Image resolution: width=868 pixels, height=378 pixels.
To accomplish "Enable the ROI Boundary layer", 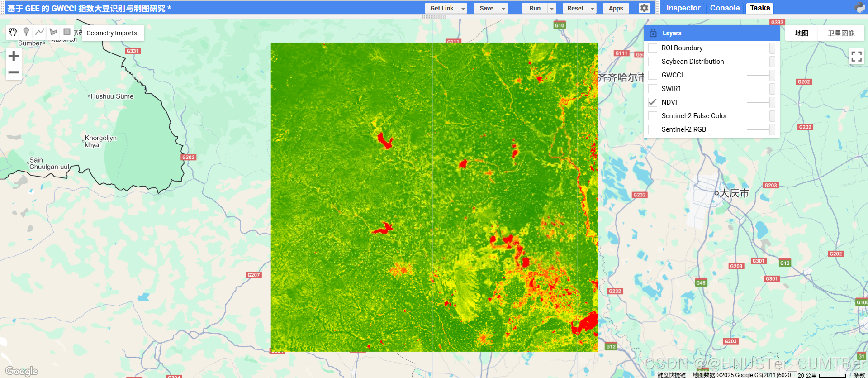I will [653, 48].
